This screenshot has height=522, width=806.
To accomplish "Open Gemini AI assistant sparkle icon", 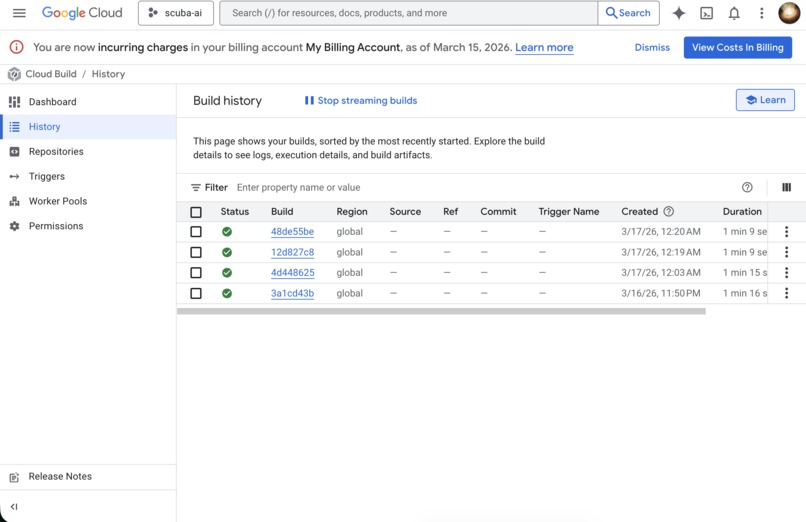I will point(679,13).
